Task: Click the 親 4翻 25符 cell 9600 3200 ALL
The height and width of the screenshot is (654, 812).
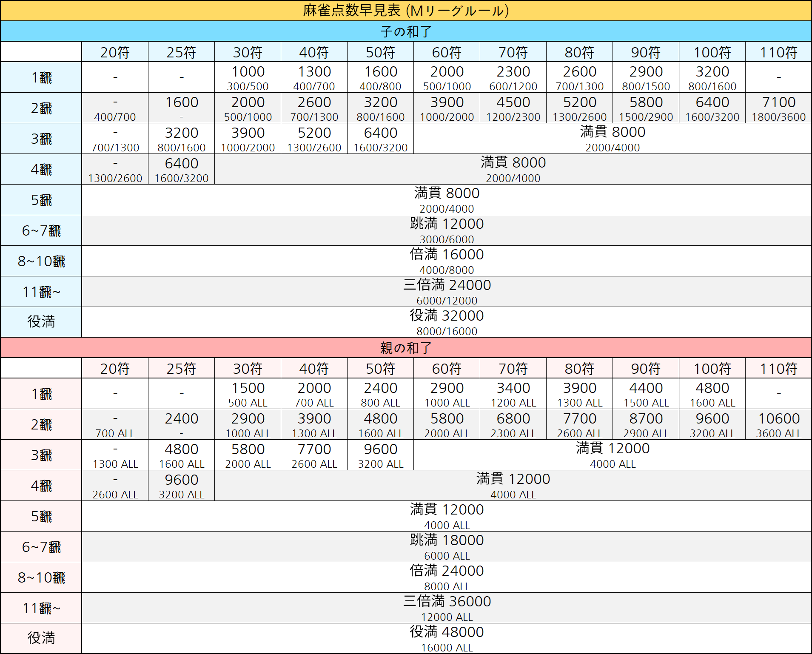Action: click(x=181, y=486)
